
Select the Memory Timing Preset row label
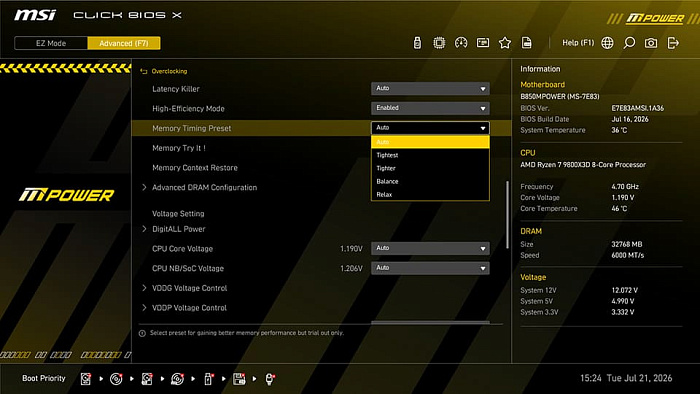pyautogui.click(x=192, y=129)
